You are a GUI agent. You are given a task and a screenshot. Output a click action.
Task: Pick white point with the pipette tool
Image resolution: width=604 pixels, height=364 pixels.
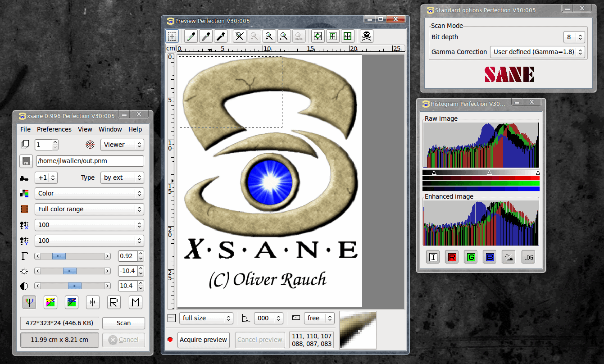tap(191, 36)
